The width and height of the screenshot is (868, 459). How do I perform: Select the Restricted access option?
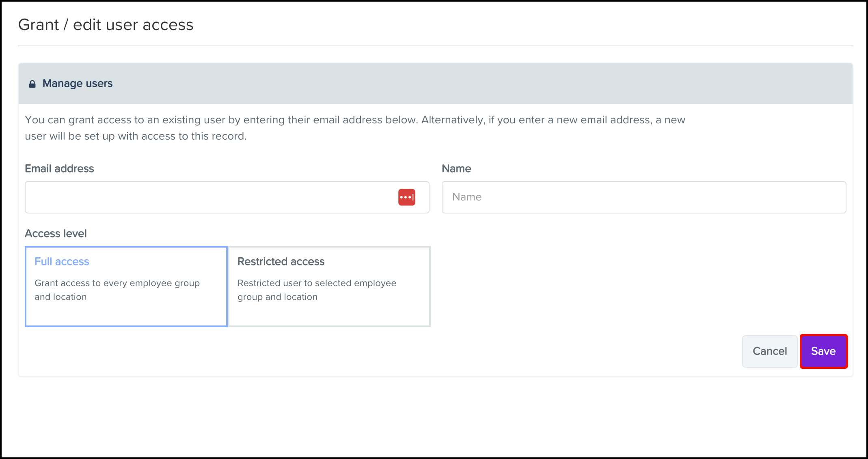329,286
